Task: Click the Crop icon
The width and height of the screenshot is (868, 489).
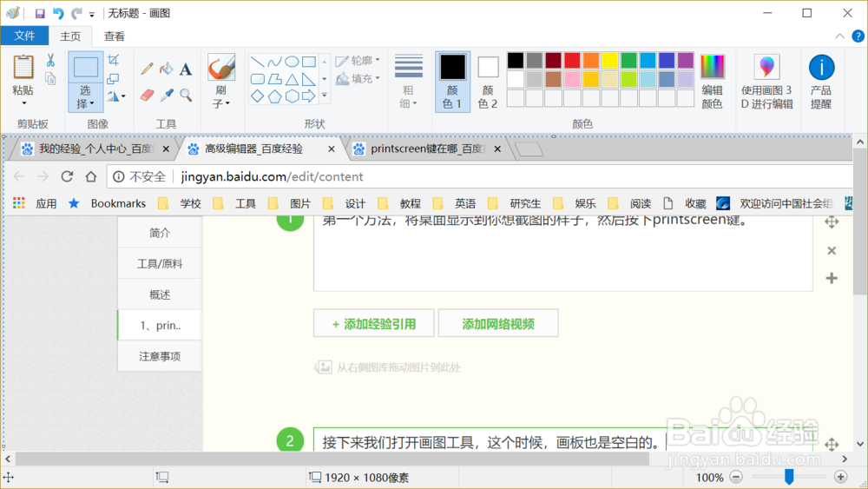Action: 113,60
